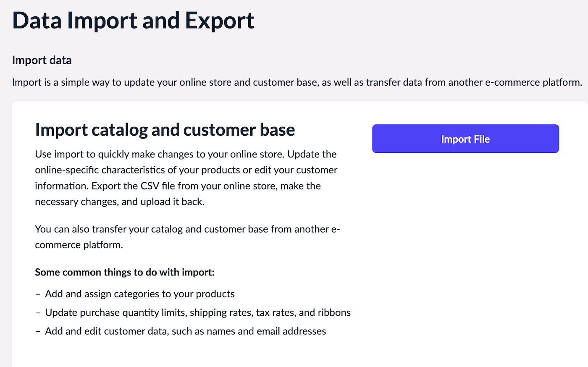Click the words 'commerce platform.' in the card
The height and width of the screenshot is (367, 588).
click(x=79, y=245)
